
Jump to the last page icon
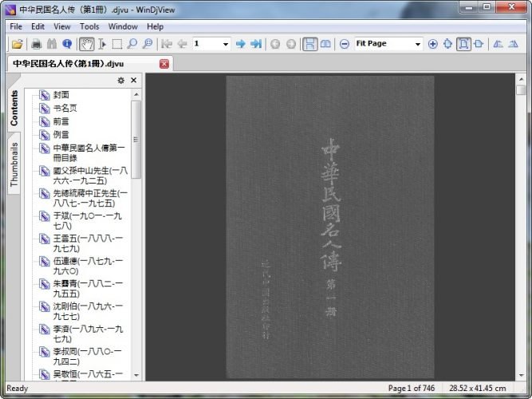(x=255, y=44)
